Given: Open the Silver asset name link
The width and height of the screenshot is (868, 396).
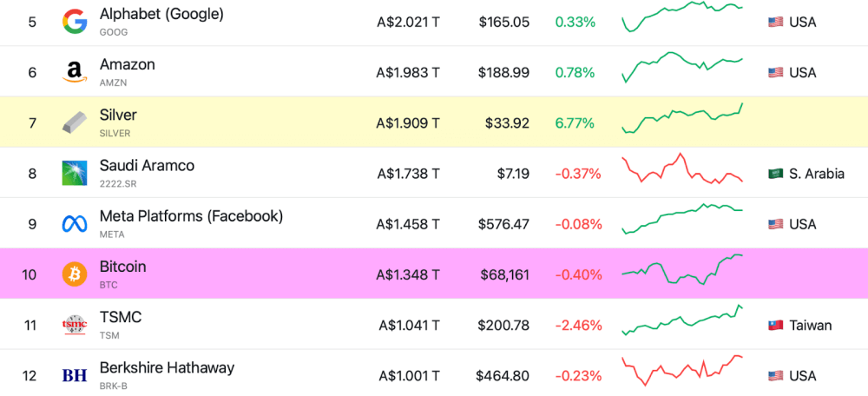Looking at the screenshot, I should 118,115.
